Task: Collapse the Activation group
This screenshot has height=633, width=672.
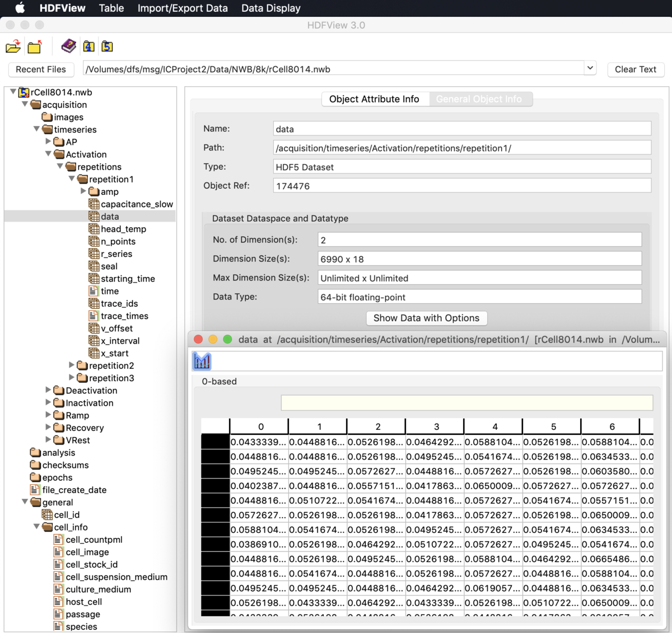Action: [x=49, y=154]
